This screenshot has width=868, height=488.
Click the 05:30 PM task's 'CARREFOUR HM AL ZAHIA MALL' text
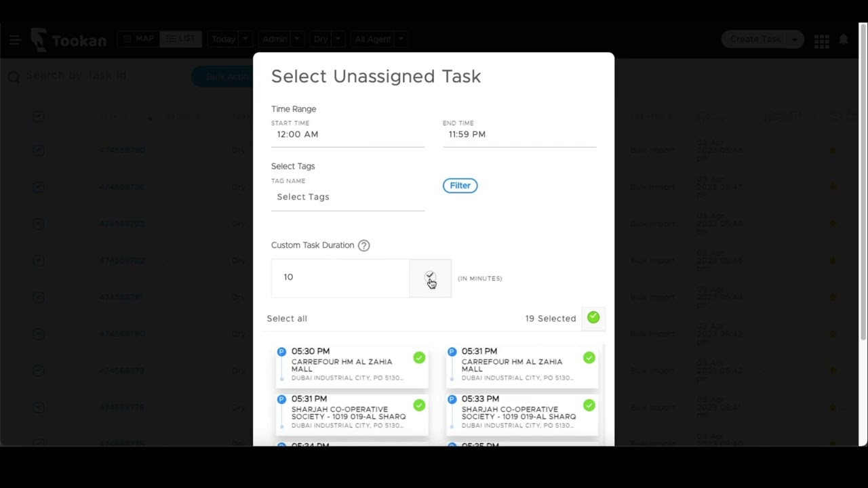tap(342, 365)
